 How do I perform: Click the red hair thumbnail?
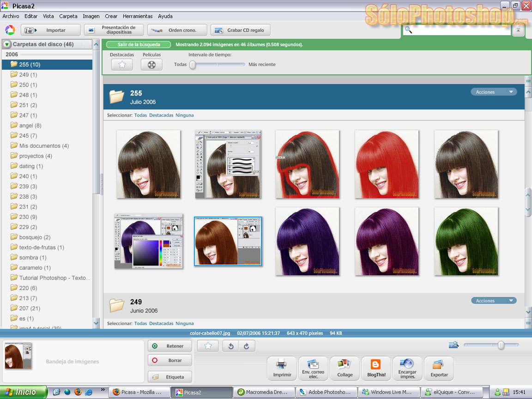click(x=387, y=164)
